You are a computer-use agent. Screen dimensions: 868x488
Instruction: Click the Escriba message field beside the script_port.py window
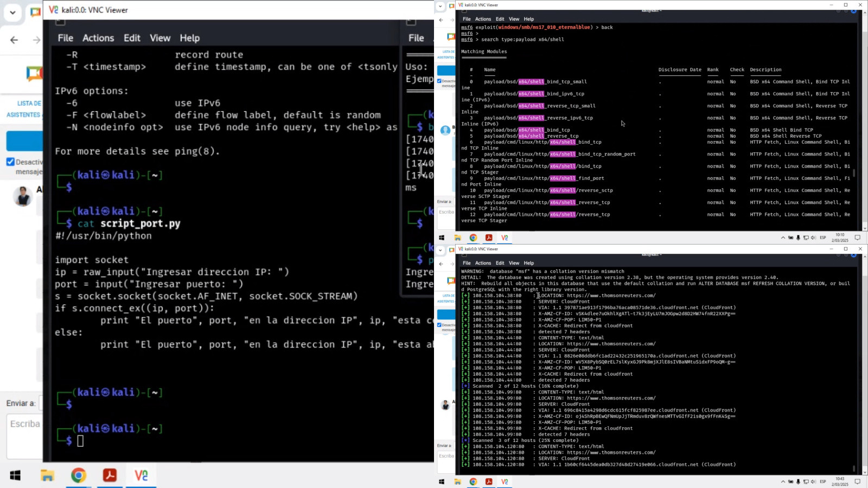point(25,436)
